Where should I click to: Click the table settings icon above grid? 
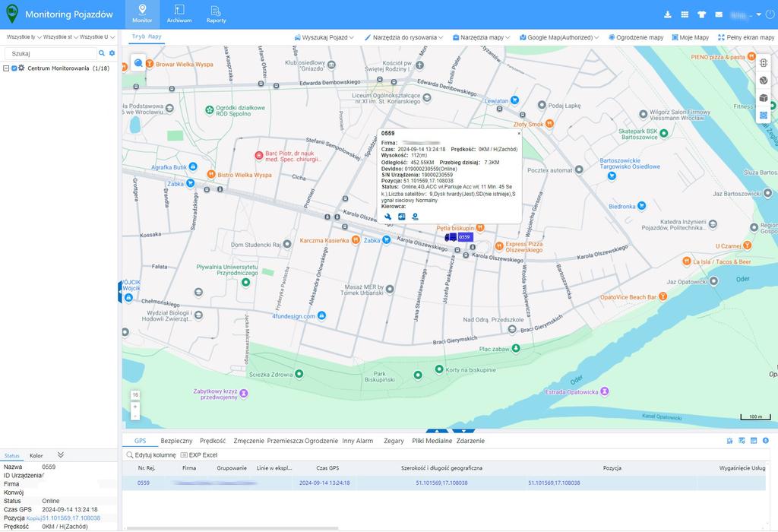click(742, 441)
